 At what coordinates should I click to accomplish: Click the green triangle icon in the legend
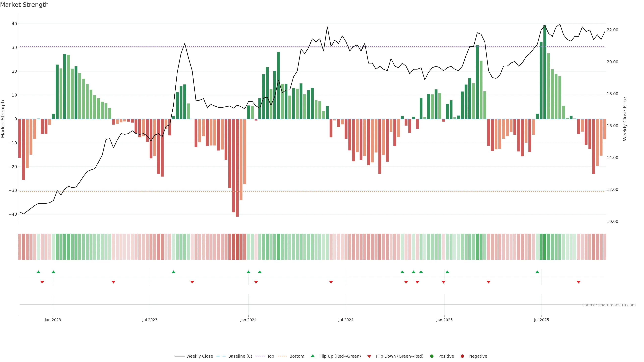coord(312,356)
